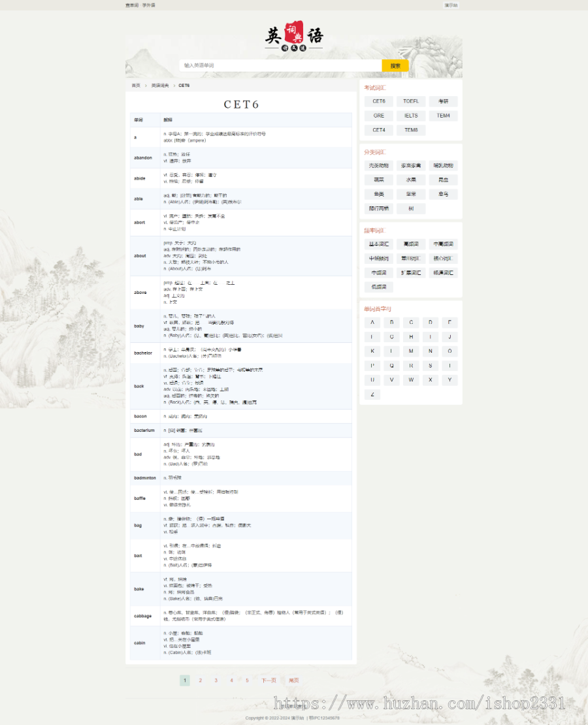Select the IELTS exam vocabulary tag
The height and width of the screenshot is (725, 588).
point(411,116)
